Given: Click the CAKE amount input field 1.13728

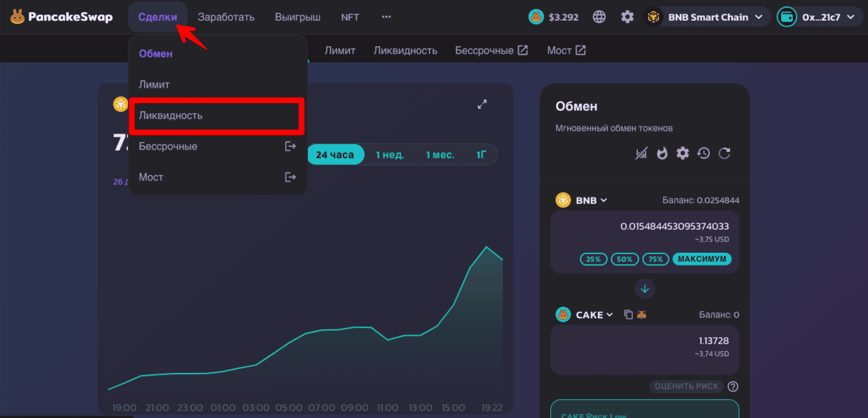Looking at the screenshot, I should (x=645, y=350).
